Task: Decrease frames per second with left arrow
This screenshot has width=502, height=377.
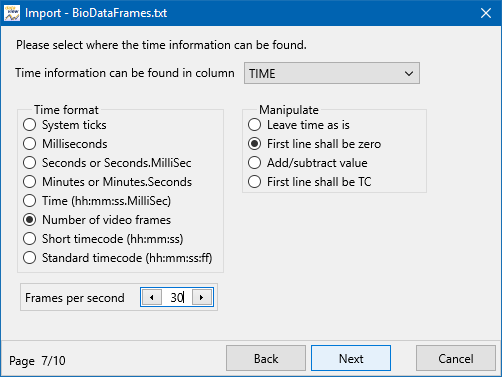Action: coord(152,297)
